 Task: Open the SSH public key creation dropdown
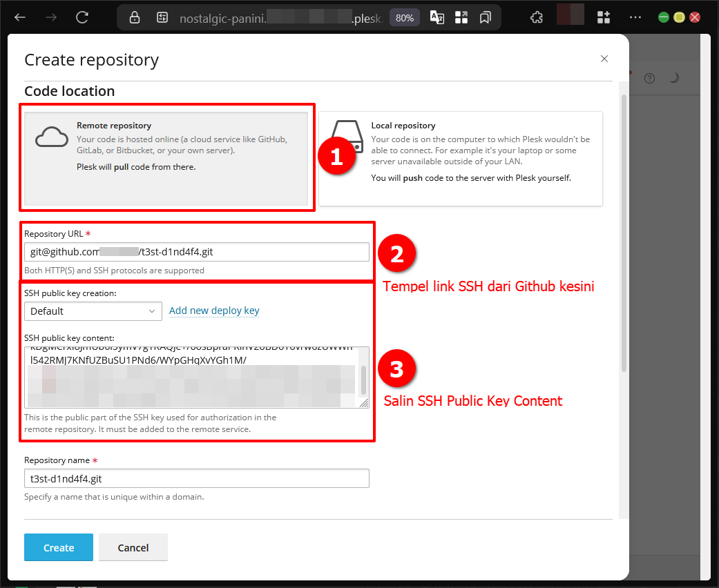pyautogui.click(x=93, y=311)
